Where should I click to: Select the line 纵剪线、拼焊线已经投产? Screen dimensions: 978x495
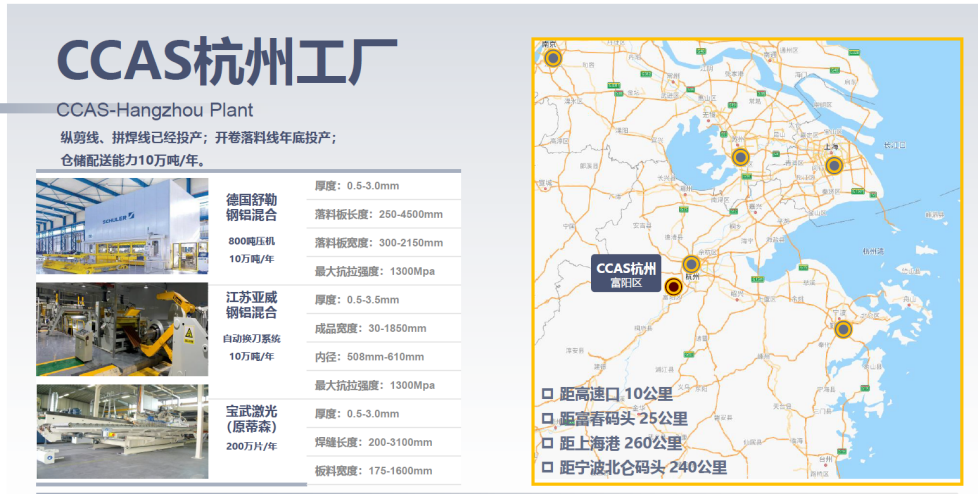point(133,138)
